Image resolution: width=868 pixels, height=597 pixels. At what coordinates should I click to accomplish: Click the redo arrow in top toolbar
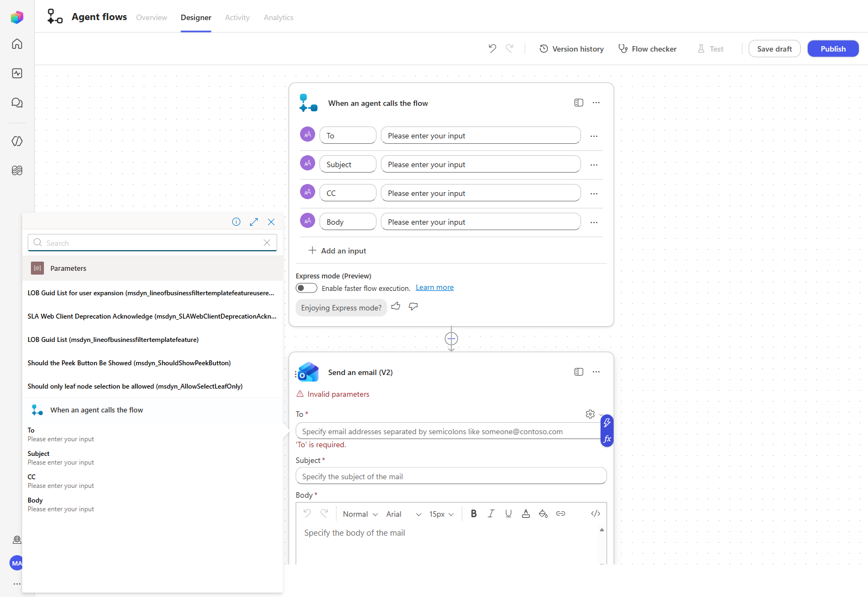pyautogui.click(x=509, y=48)
